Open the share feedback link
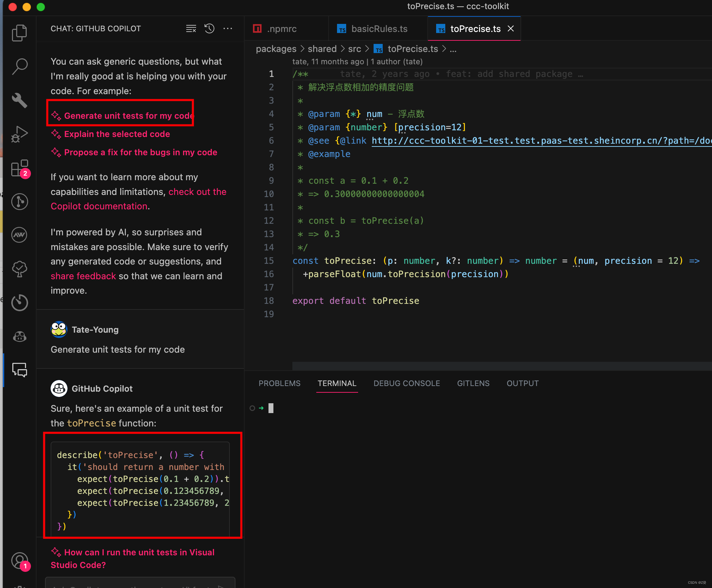 pos(83,276)
